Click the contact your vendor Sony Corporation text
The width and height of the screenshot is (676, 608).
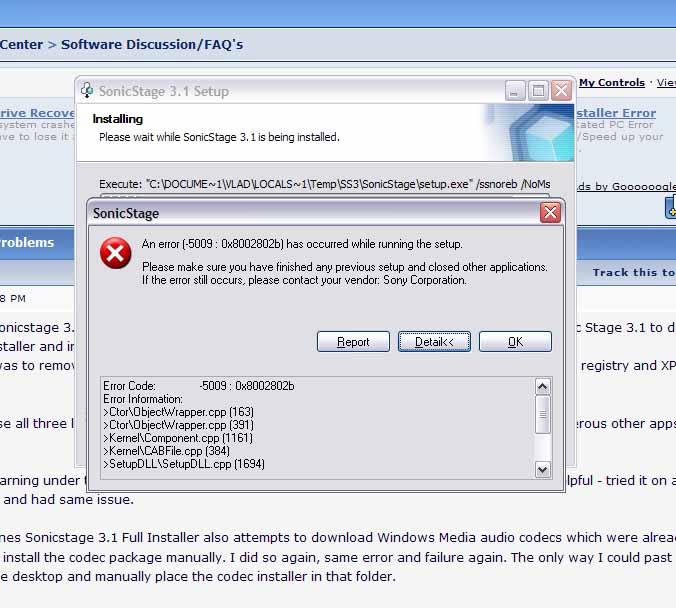coord(304,280)
